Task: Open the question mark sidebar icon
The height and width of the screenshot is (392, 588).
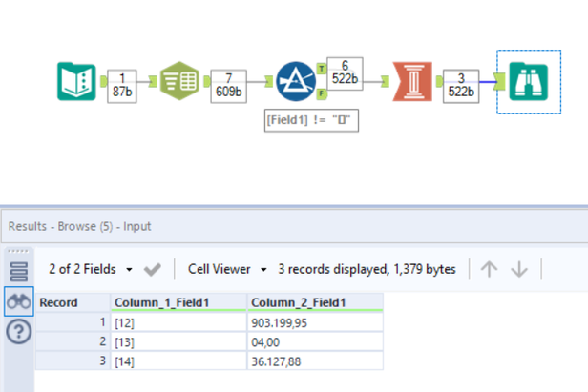Action: 19,332
